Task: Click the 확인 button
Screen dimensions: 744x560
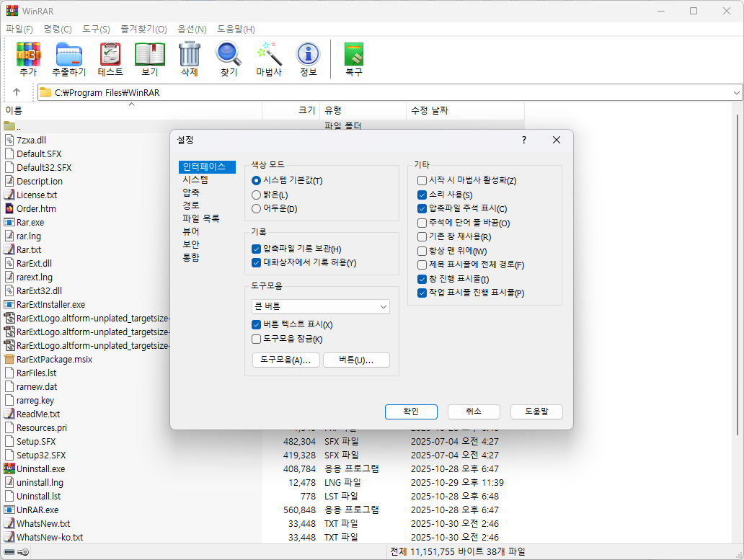Action: point(411,412)
